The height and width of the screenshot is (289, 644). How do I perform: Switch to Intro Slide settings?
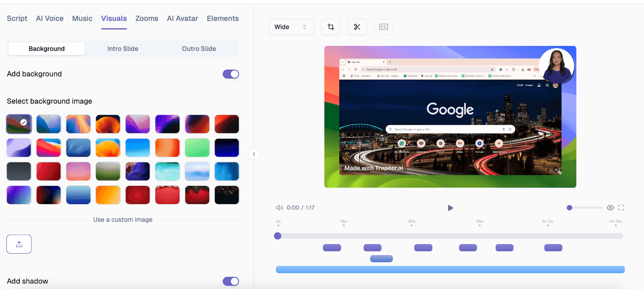pyautogui.click(x=123, y=49)
